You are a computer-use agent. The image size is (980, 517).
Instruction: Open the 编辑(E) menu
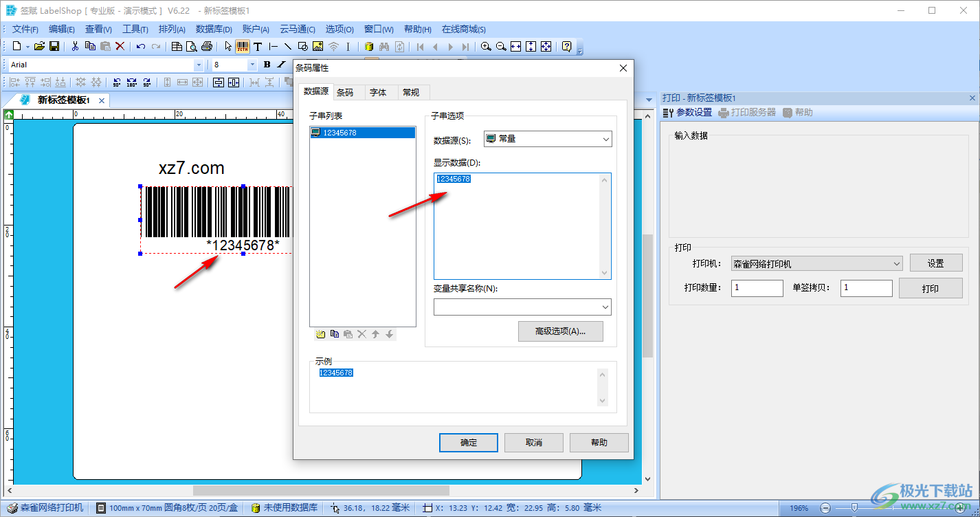click(62, 29)
